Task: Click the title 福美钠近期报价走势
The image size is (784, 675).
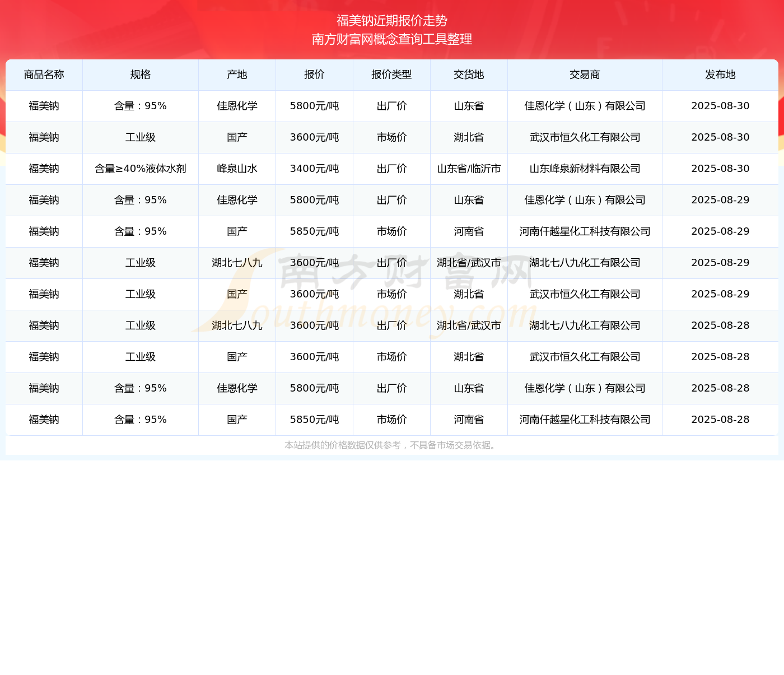Action: tap(392, 21)
